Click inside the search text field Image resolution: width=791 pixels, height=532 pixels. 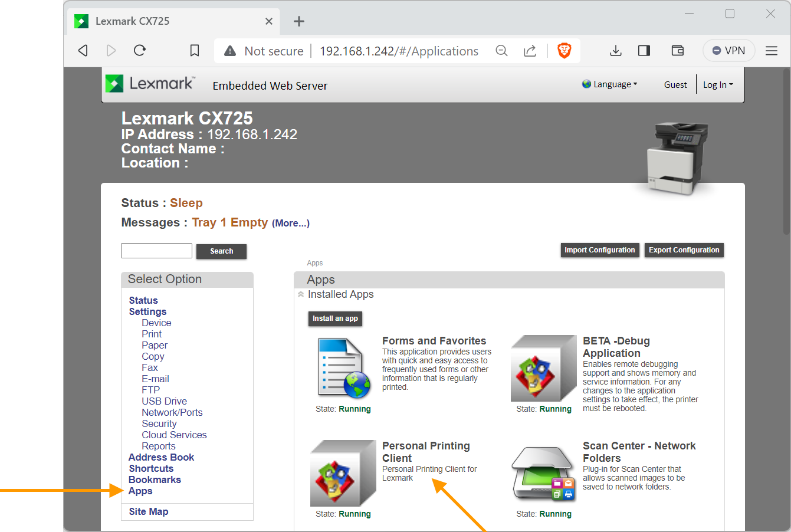pos(156,251)
